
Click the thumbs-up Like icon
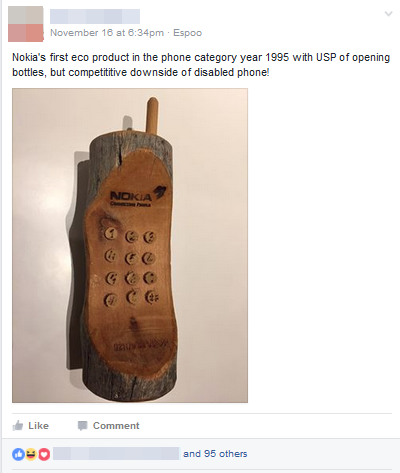click(18, 425)
